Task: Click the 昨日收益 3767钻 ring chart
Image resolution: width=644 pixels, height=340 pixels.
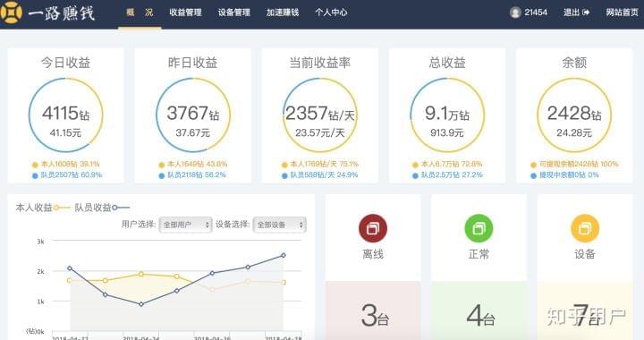Action: (193, 115)
